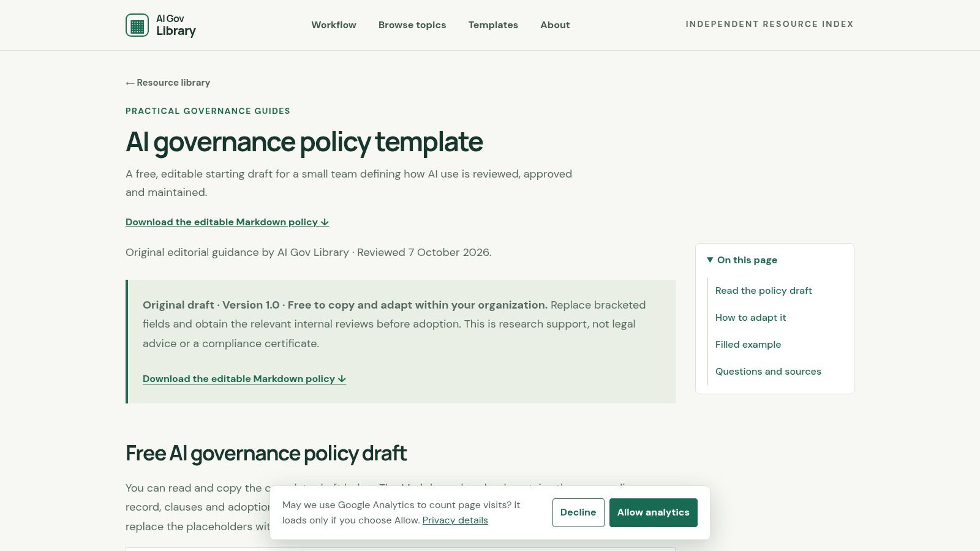Click the AI Gov Library wordmark text
980x551 pixels.
click(x=176, y=25)
